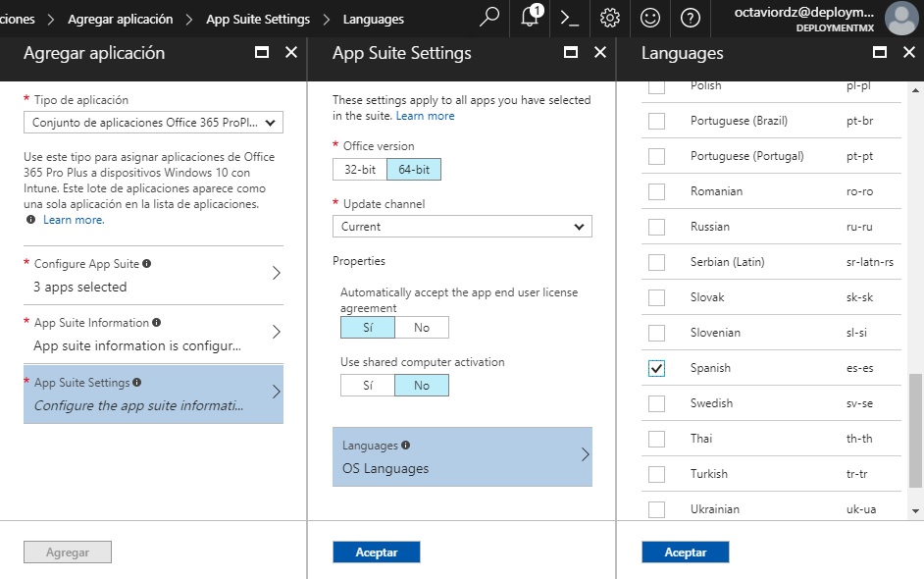924x579 pixels.
Task: Enable the Russian language checkbox
Action: click(656, 227)
